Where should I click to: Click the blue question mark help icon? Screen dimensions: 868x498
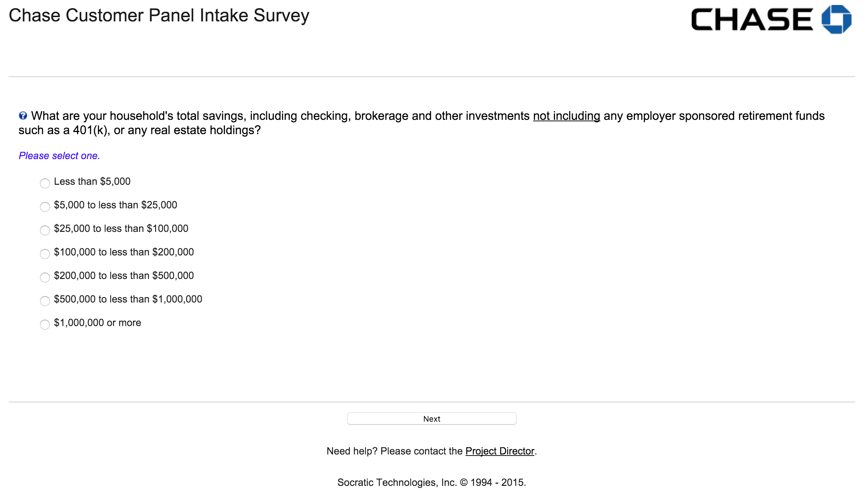coord(23,116)
